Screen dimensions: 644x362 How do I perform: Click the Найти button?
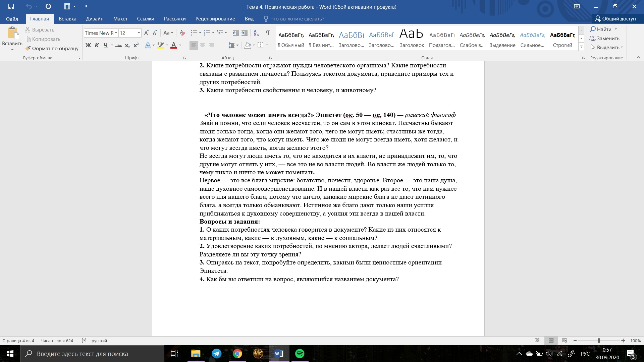[x=601, y=29]
